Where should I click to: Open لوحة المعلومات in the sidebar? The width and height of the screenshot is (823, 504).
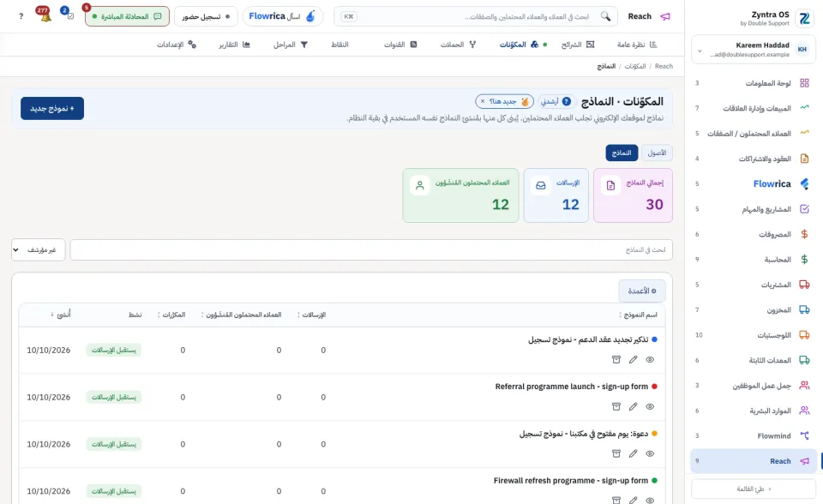coord(753,83)
